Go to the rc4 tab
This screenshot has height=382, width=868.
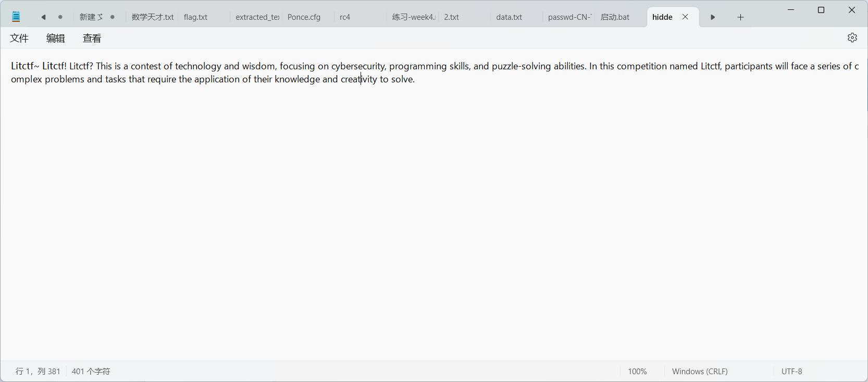(345, 17)
